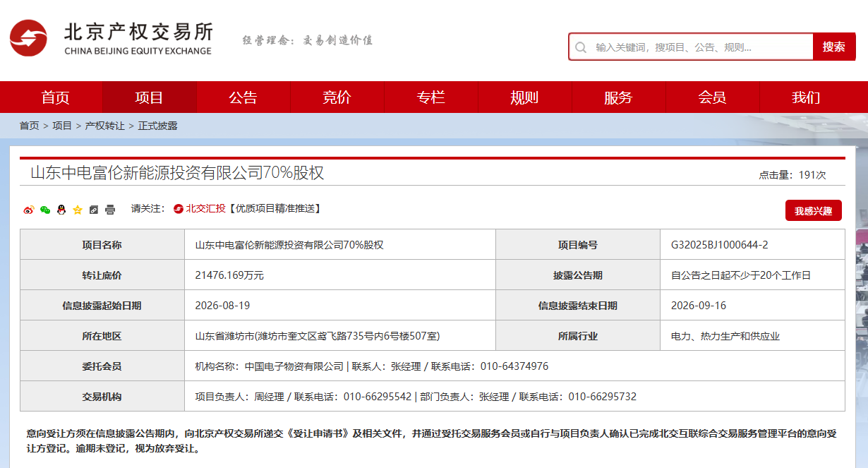This screenshot has width=868, height=468.
Task: Open the 我们 nav menu
Action: 806,97
